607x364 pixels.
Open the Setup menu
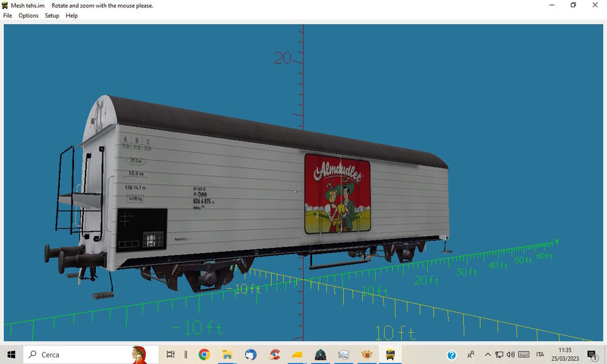coord(52,16)
